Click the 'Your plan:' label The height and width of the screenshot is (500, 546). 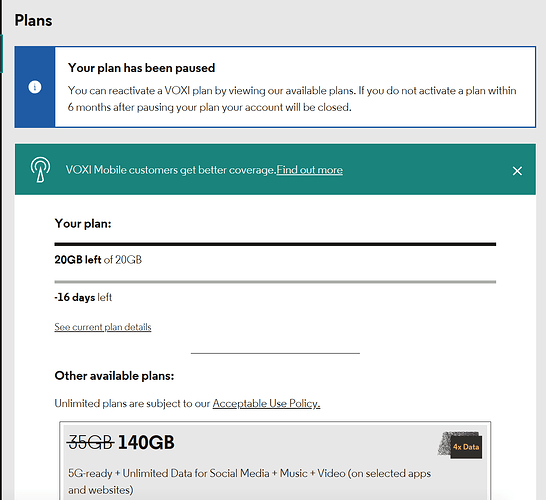83,224
